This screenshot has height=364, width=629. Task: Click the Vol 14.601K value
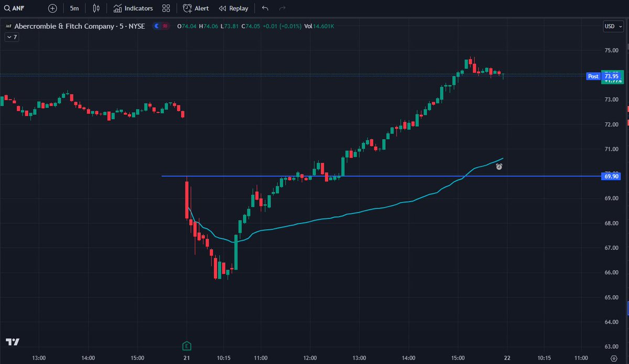(318, 26)
